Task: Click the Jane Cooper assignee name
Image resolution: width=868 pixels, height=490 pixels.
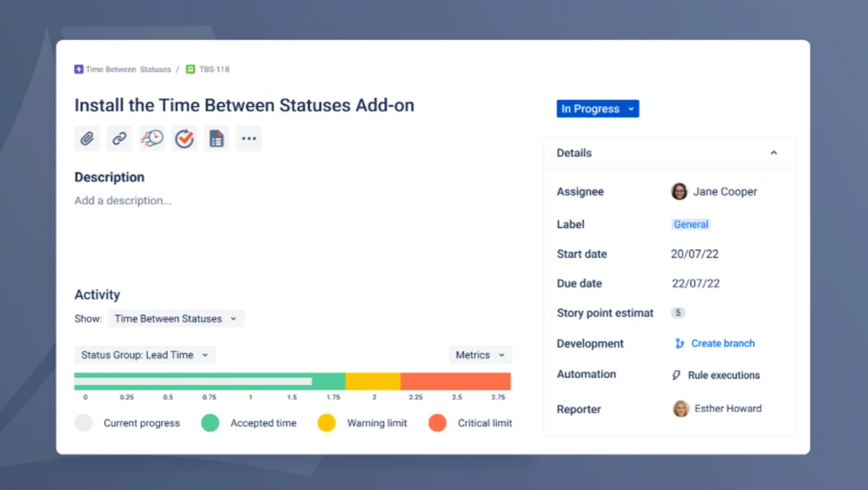Action: (x=726, y=192)
